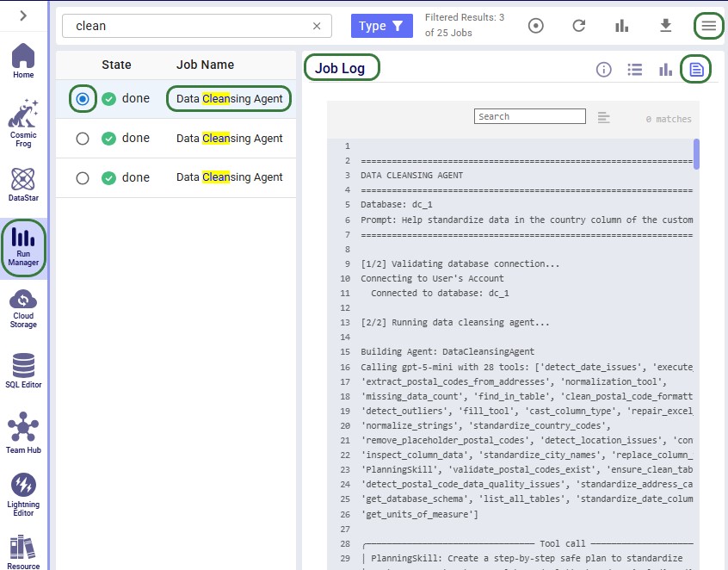Open Cloud Storage module
Viewport: 728px width, 570px height.
[x=23, y=309]
